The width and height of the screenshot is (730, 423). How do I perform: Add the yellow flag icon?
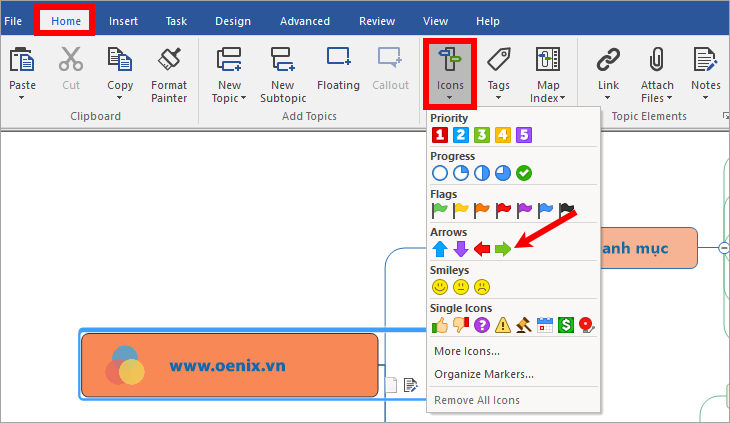[460, 211]
